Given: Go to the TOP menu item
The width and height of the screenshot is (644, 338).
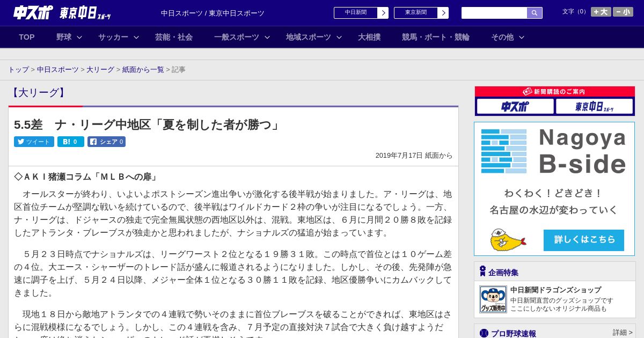Looking at the screenshot, I should coord(27,37).
